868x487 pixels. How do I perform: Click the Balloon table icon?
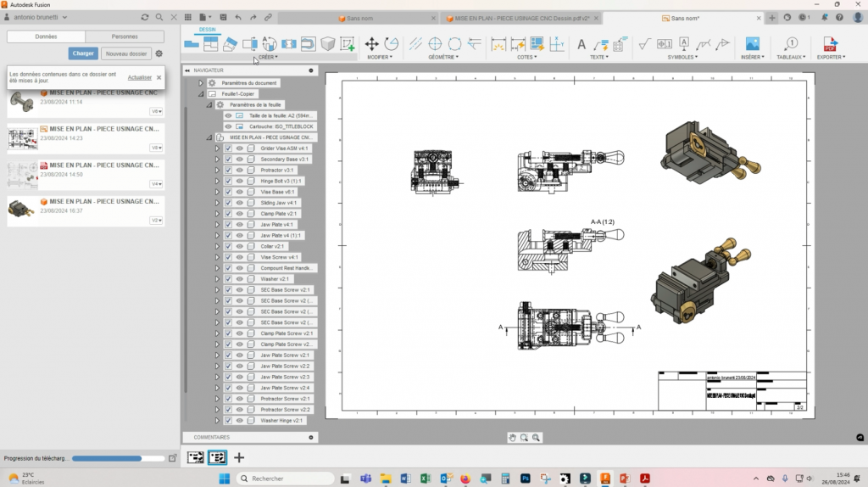(x=791, y=44)
